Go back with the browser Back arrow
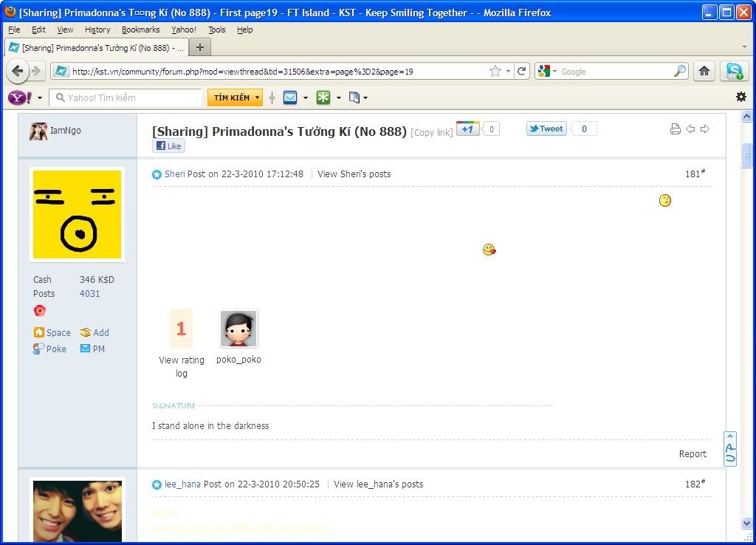This screenshot has height=545, width=756. tap(18, 72)
